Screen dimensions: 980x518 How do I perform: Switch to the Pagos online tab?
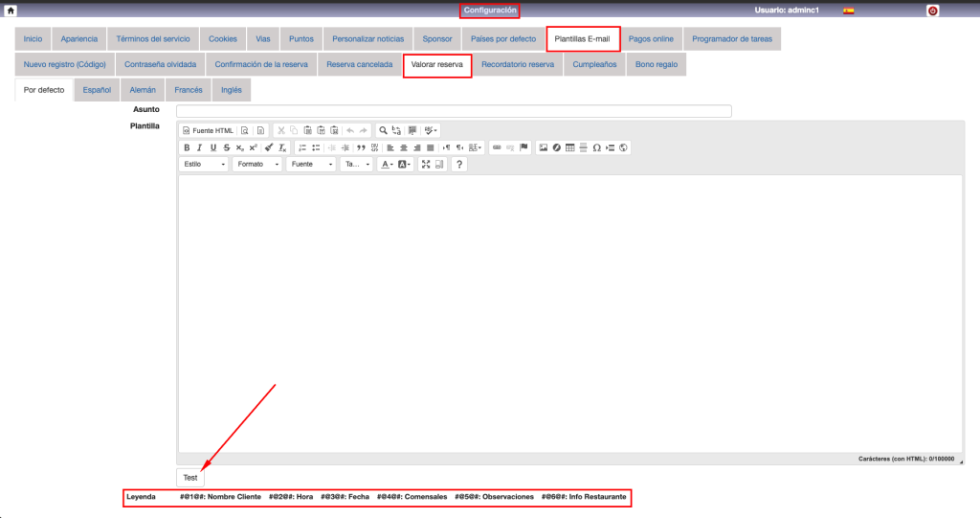pyautogui.click(x=651, y=39)
